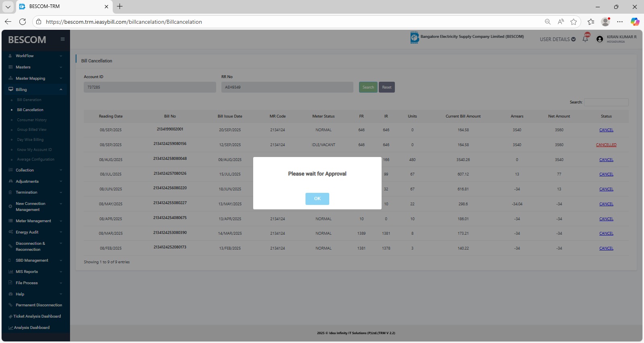Cancel bill number 2134199002001

[606, 130]
